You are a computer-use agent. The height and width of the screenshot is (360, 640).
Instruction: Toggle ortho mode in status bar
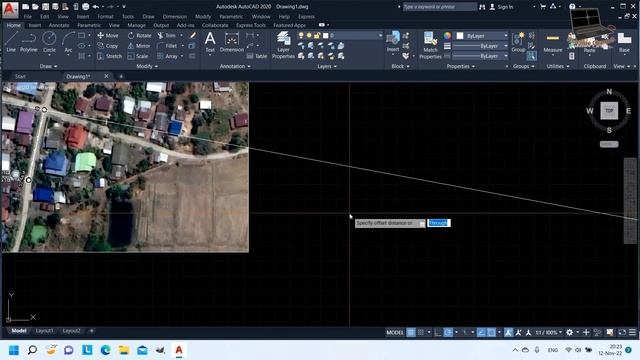(438, 333)
